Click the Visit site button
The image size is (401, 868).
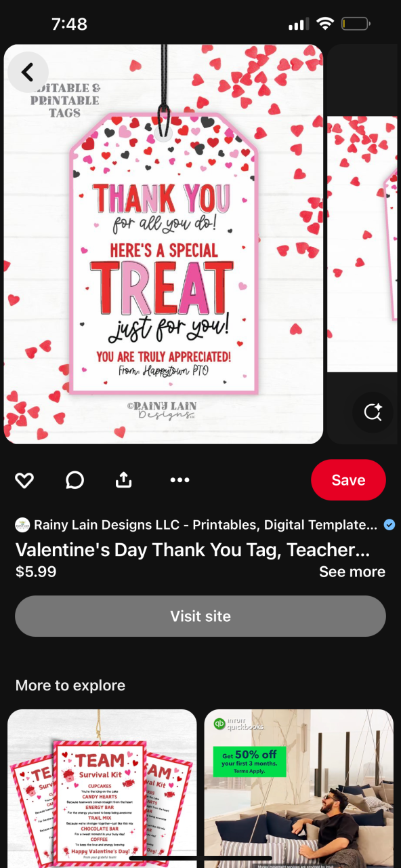point(200,616)
